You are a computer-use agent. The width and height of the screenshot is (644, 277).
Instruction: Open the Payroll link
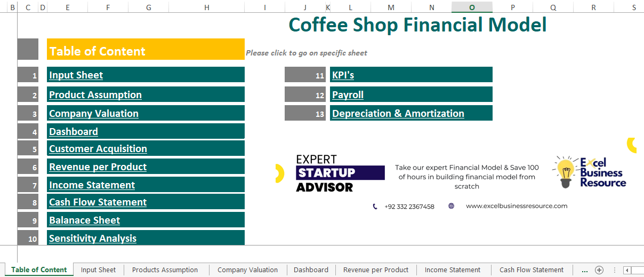click(348, 95)
